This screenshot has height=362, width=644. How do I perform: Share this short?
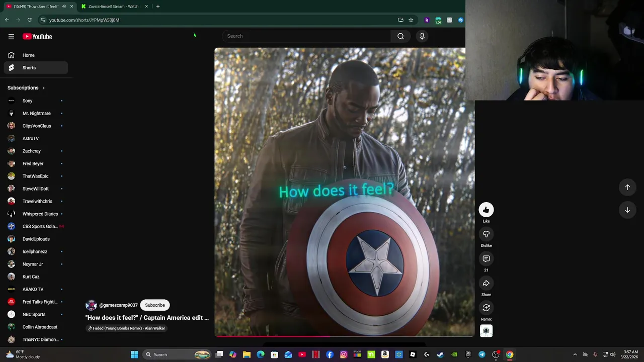click(x=486, y=284)
